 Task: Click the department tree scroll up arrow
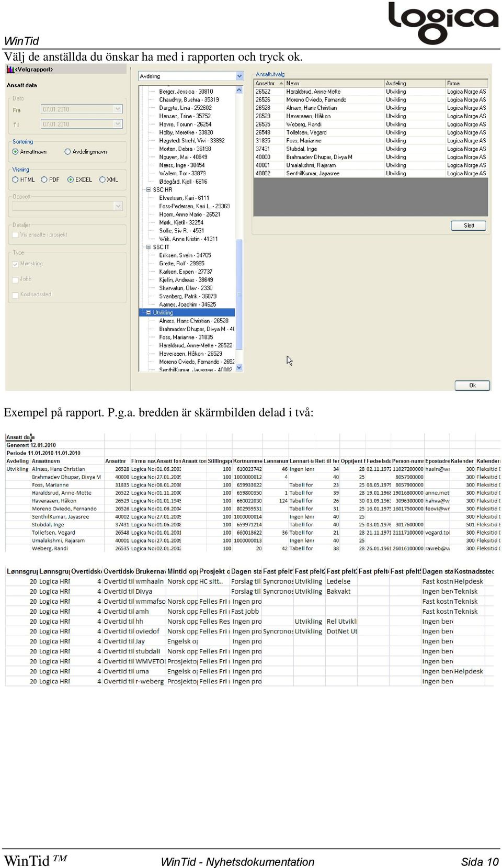(x=239, y=90)
